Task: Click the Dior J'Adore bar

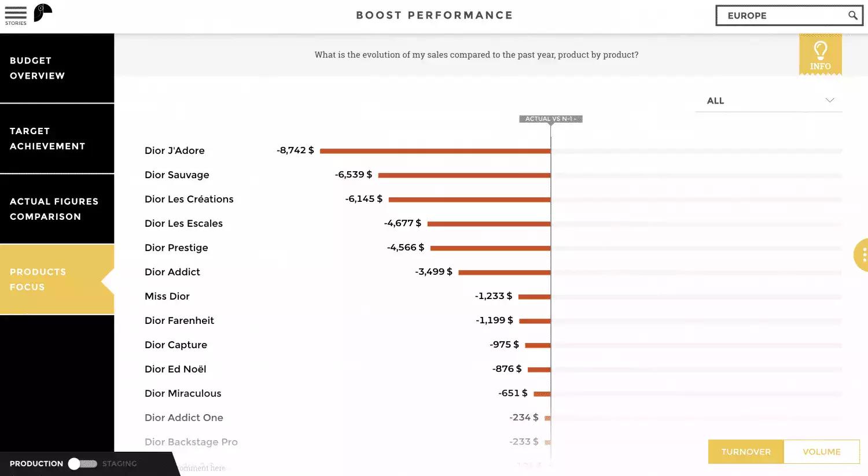Action: coord(435,151)
